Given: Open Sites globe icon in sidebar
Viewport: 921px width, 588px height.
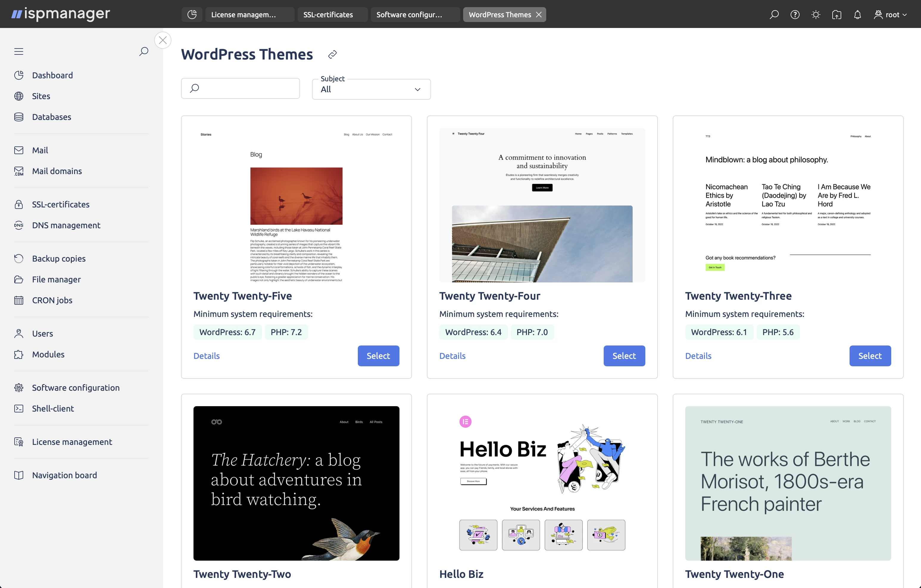Looking at the screenshot, I should 19,96.
